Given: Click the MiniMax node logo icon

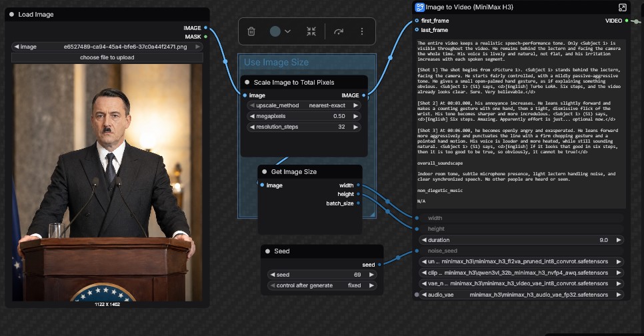Looking at the screenshot, I should click(x=419, y=7).
